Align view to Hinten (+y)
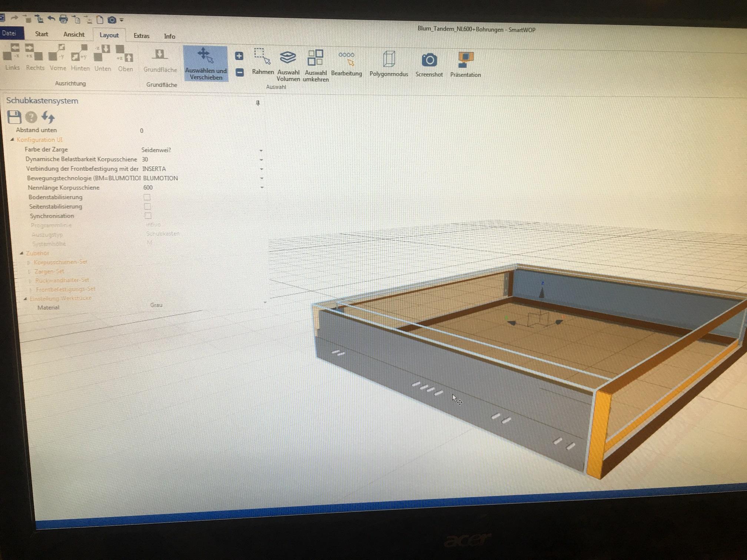 tap(80, 58)
